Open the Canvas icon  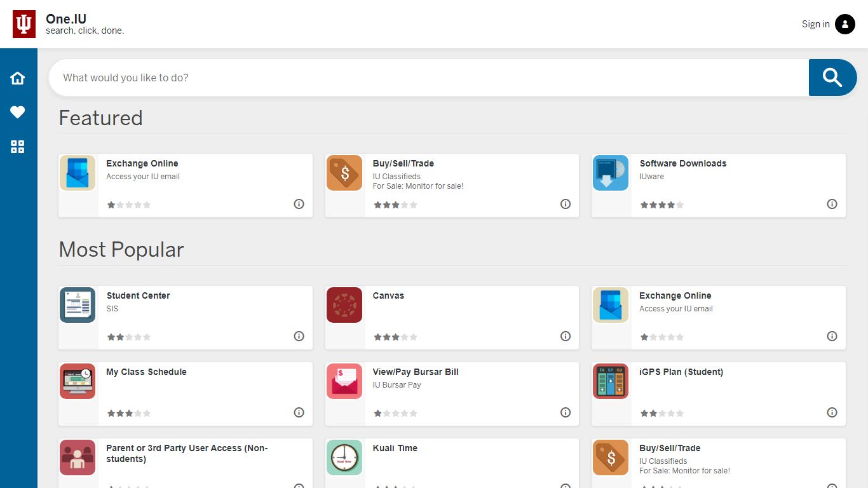[344, 305]
